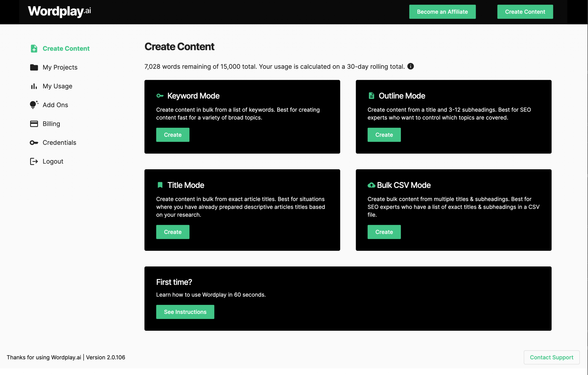Click the Credentials key icon
Screen dimensions: 588x375
tap(34, 143)
